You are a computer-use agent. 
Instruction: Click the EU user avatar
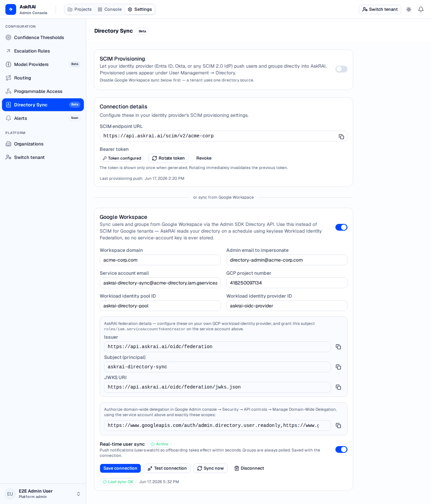pos(10,494)
